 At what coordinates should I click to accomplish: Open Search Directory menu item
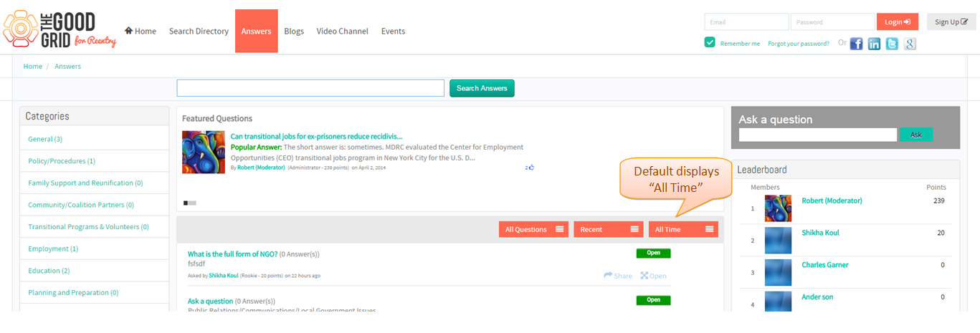[199, 31]
